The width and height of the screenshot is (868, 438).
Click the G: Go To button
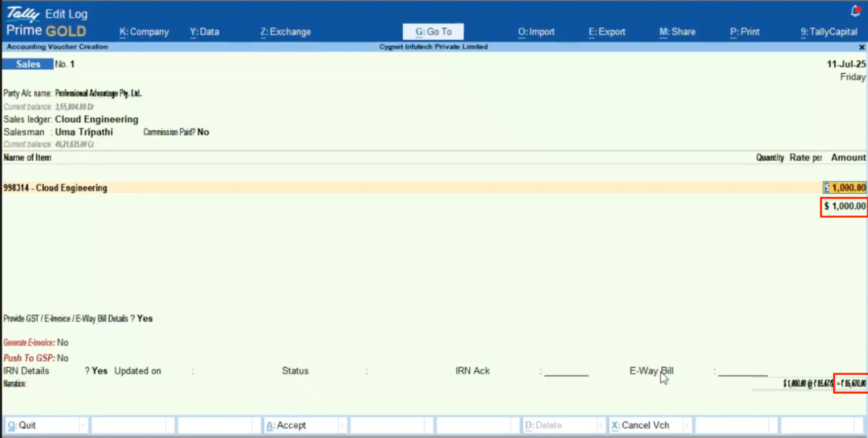(x=433, y=31)
